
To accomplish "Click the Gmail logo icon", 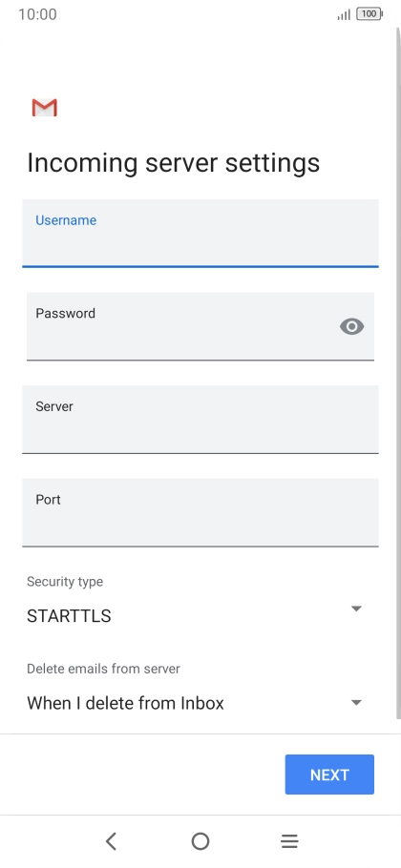I will click(45, 108).
